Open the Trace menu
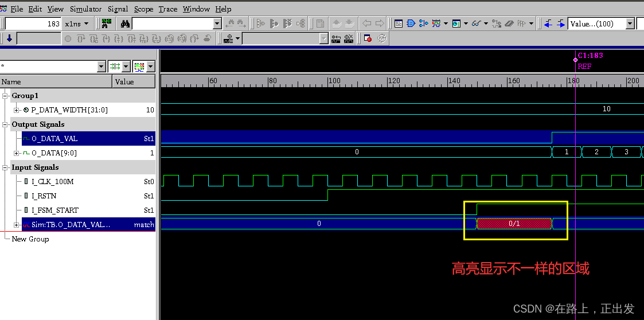This screenshot has height=320, width=644. [x=168, y=9]
